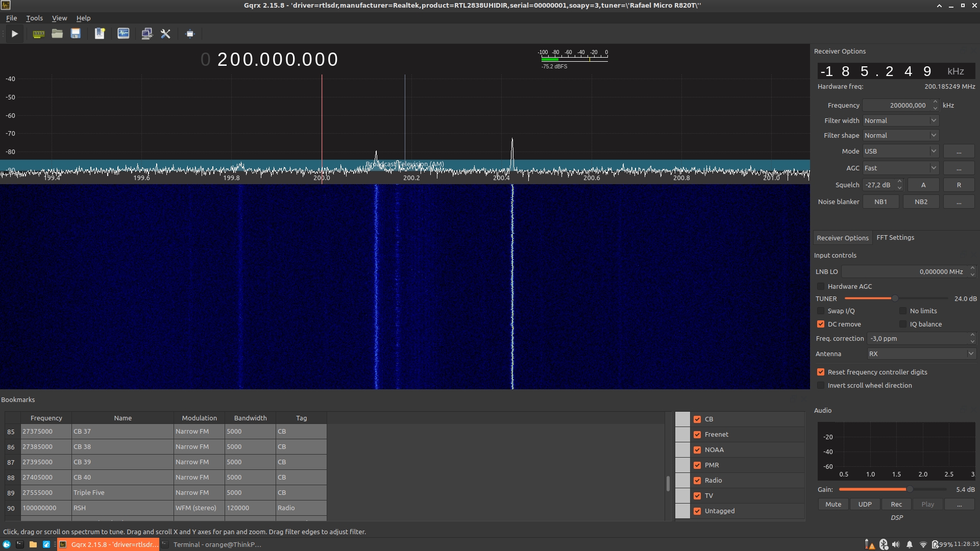
Task: Click the power warning tray icon
Action: tap(870, 544)
